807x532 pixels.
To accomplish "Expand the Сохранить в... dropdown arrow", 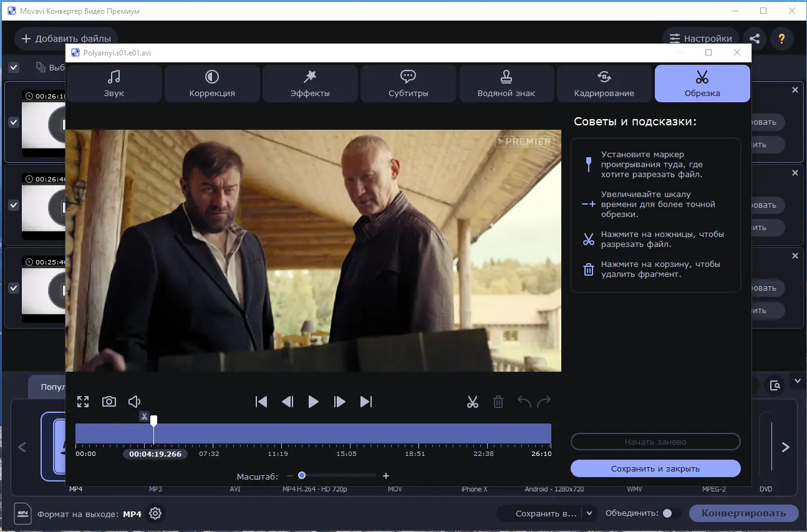I will 589,513.
